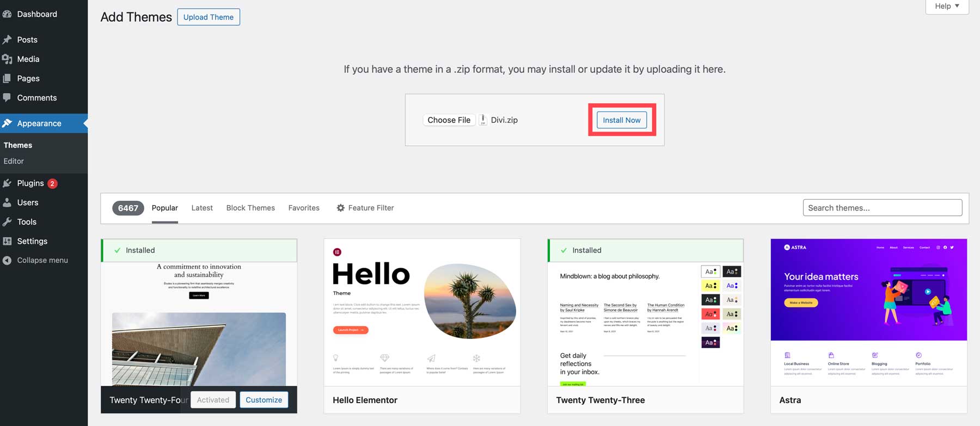
Task: Collapse the admin sidebar menu
Action: 44,261
